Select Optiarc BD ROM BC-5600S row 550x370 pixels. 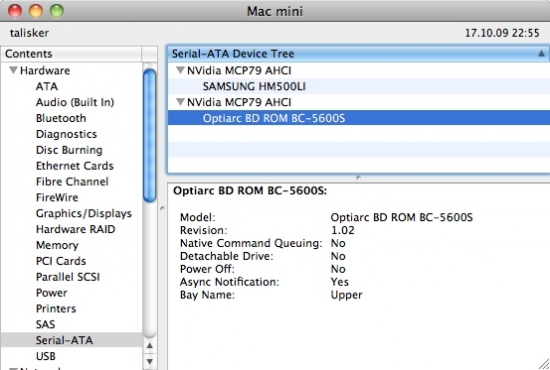click(358, 118)
